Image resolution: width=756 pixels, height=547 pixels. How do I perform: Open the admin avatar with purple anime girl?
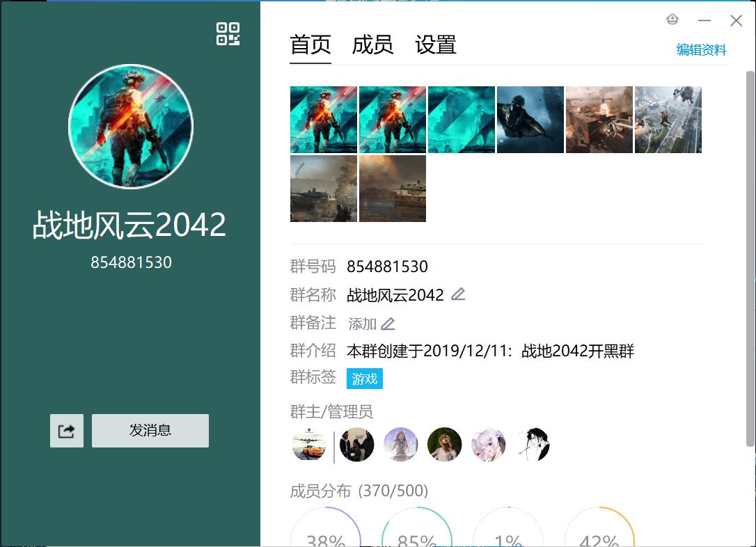pyautogui.click(x=401, y=444)
